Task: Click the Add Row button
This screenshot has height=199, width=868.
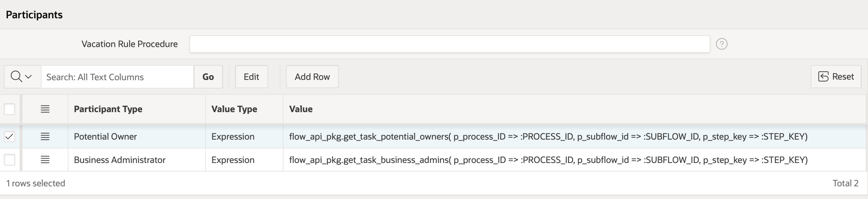Action: pos(312,77)
